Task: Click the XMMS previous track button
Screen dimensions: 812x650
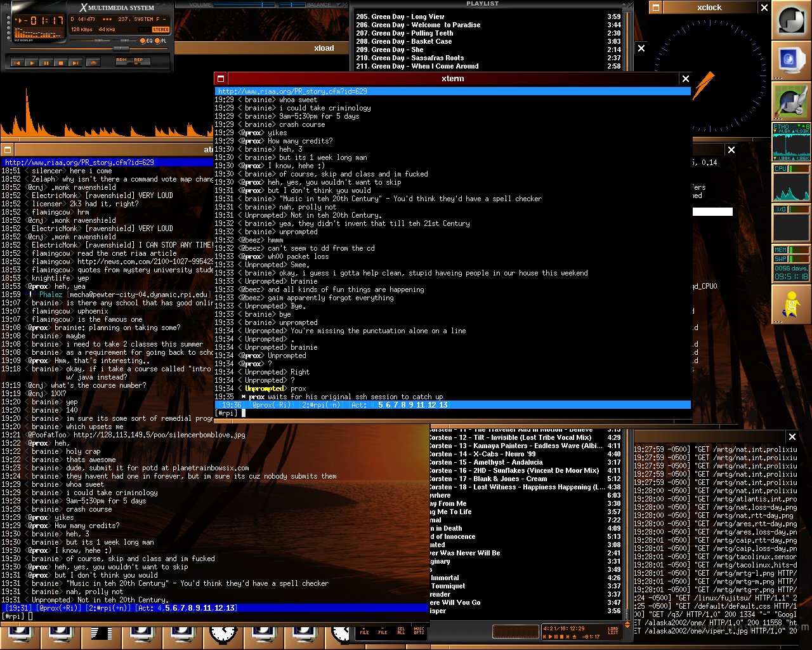Action: click(x=17, y=62)
